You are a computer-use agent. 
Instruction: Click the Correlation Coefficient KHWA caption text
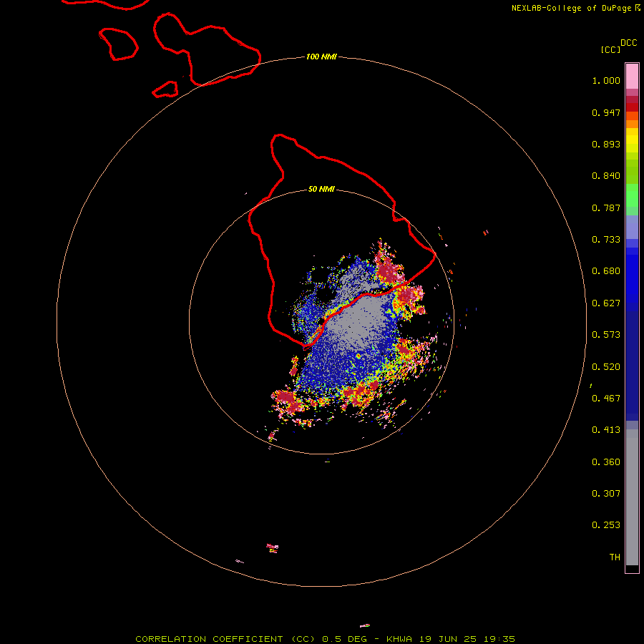pos(325,639)
